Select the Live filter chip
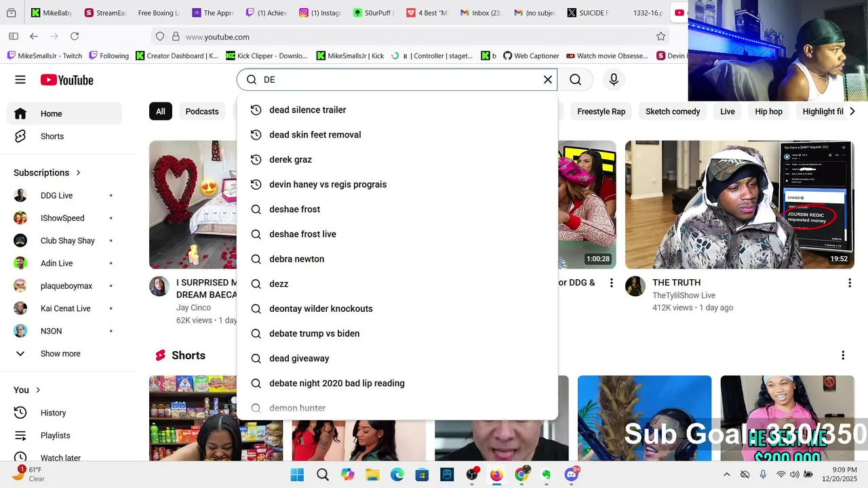This screenshot has height=488, width=868. pos(728,111)
